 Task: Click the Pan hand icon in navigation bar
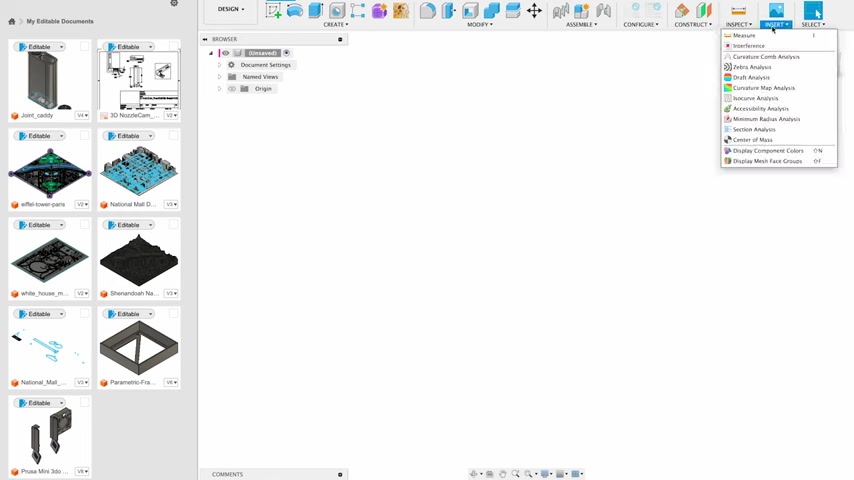click(x=502, y=474)
